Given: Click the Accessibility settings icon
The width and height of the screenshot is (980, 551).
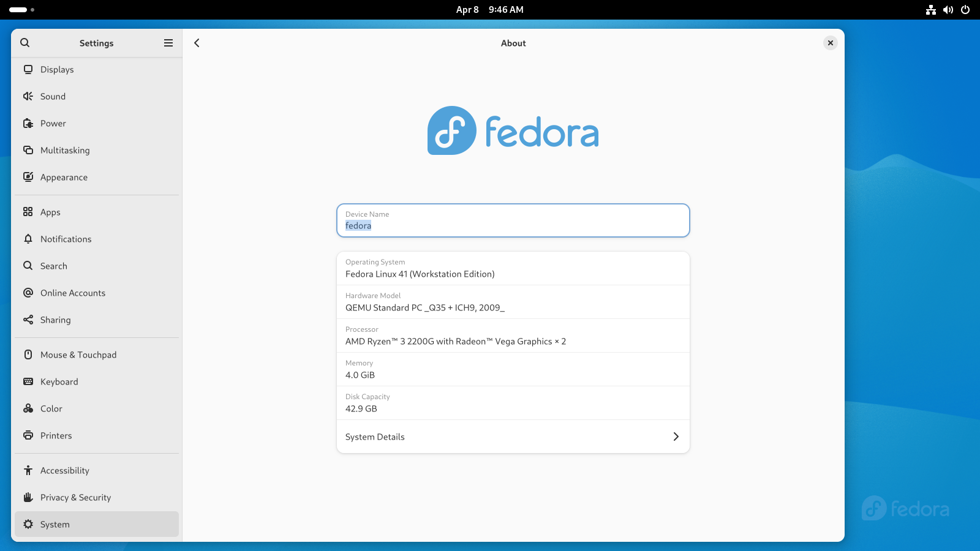Looking at the screenshot, I should pos(28,470).
